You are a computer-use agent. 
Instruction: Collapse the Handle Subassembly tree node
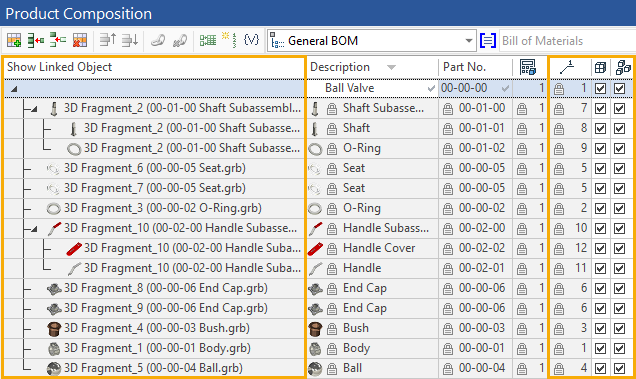34,229
